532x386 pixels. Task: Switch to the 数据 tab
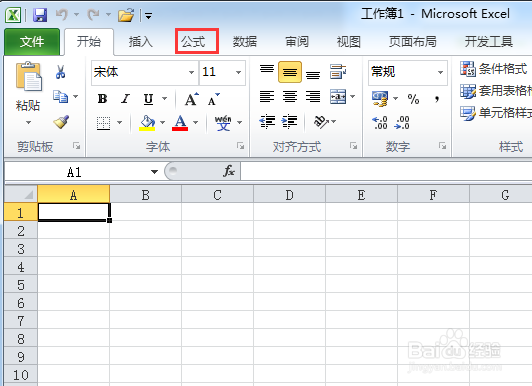point(245,42)
